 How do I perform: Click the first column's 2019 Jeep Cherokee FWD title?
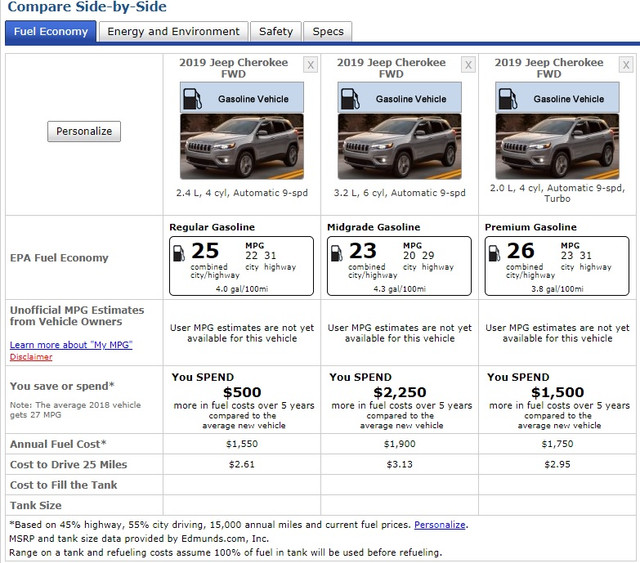233,68
